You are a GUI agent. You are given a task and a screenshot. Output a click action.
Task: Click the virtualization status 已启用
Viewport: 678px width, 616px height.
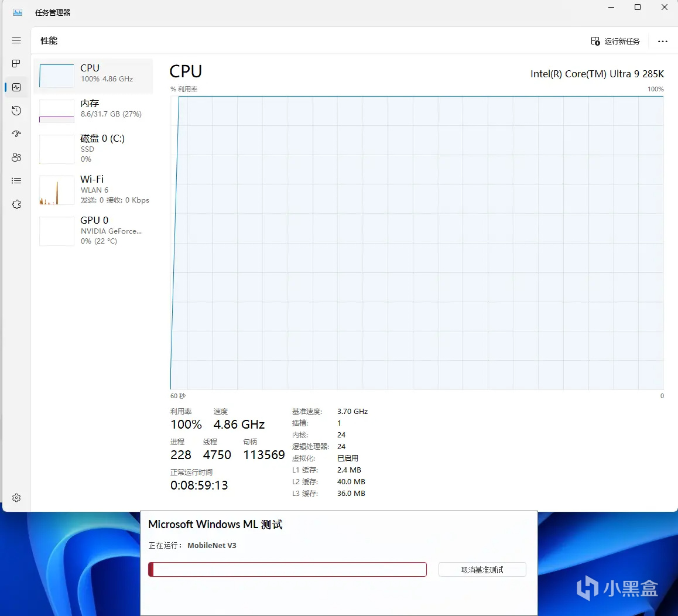click(x=348, y=458)
